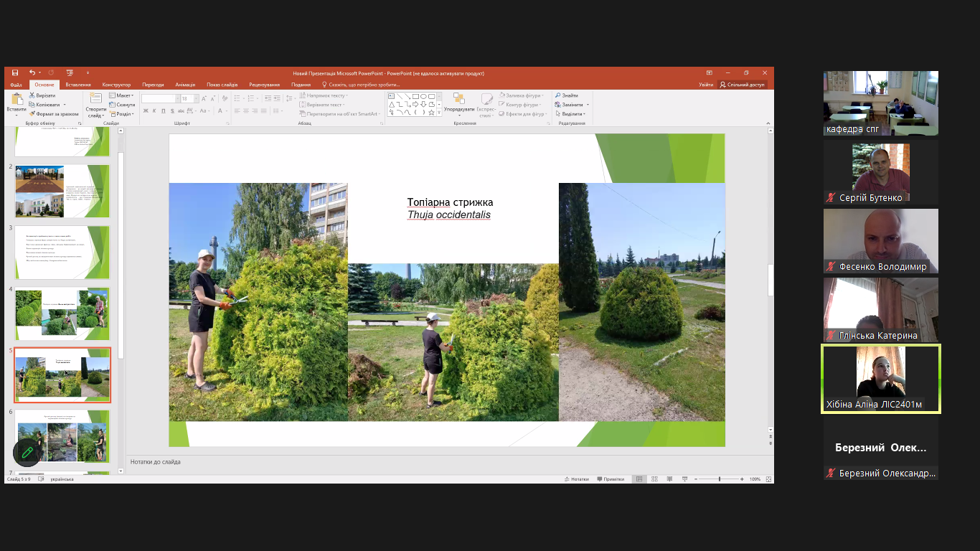
Task: Toggle normal view button in status bar
Action: point(639,479)
